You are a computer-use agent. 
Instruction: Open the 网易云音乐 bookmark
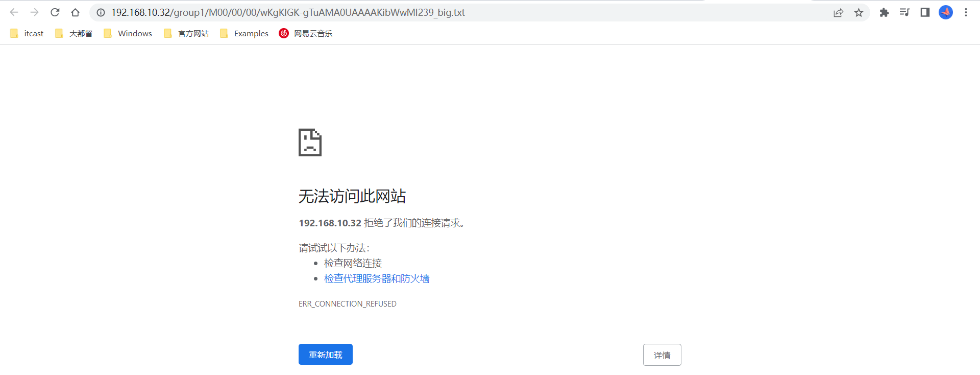pos(306,33)
